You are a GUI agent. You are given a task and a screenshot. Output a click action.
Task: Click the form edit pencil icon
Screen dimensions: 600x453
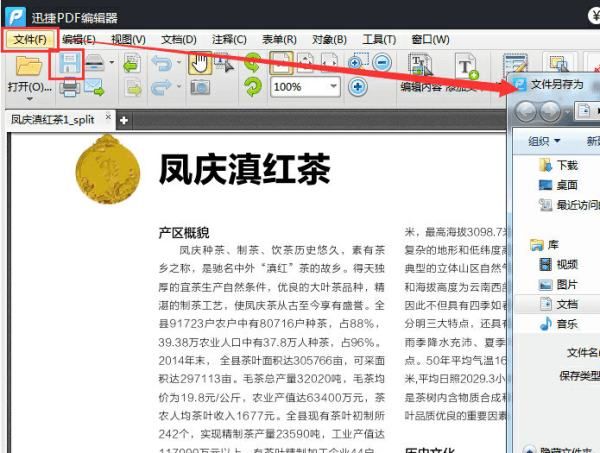(x=515, y=64)
